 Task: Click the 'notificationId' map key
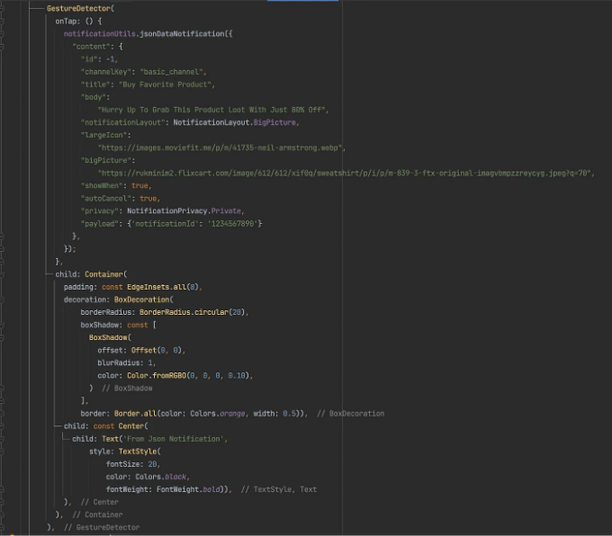click(x=165, y=224)
